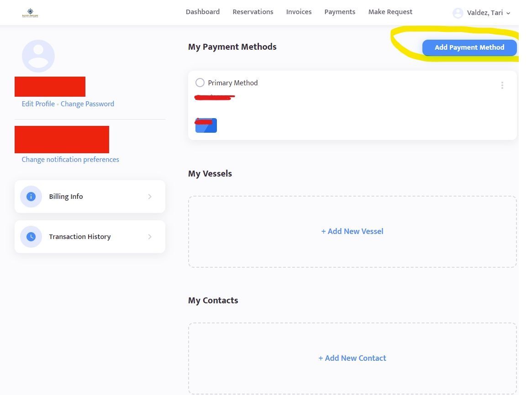Navigate to Payments

tap(340, 12)
